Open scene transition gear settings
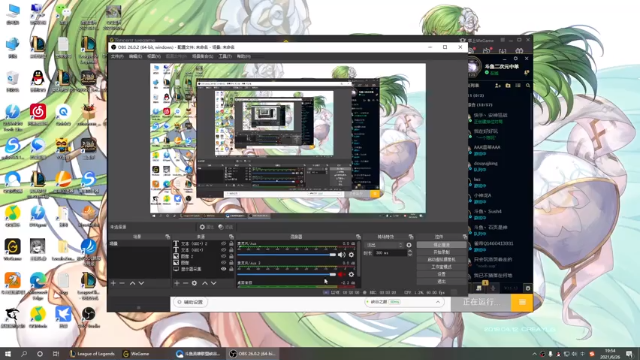The image size is (640, 360). pos(409,245)
